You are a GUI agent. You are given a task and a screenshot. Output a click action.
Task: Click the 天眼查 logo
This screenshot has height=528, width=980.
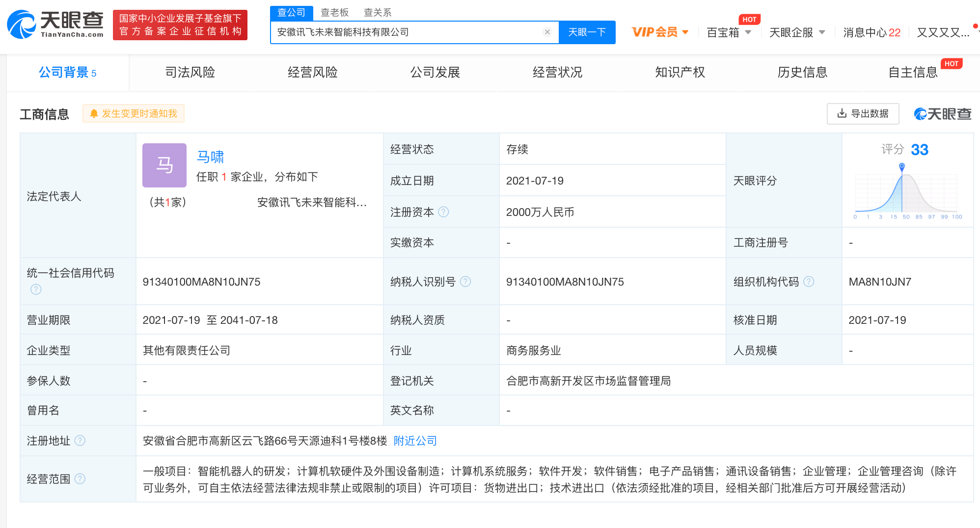pos(54,25)
